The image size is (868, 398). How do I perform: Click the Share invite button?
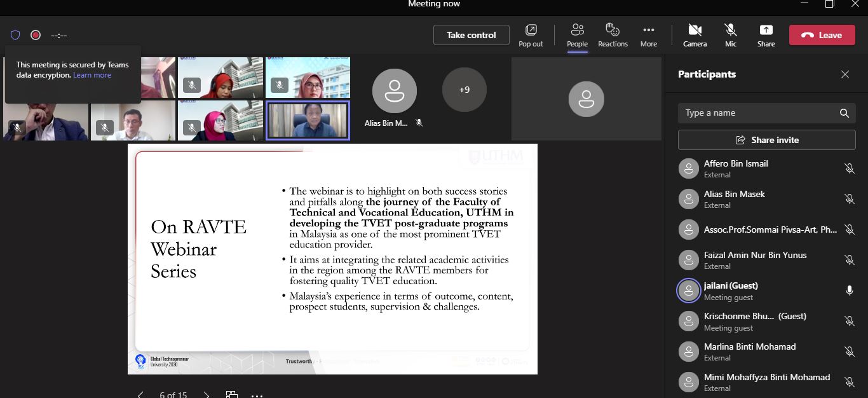pyautogui.click(x=766, y=140)
